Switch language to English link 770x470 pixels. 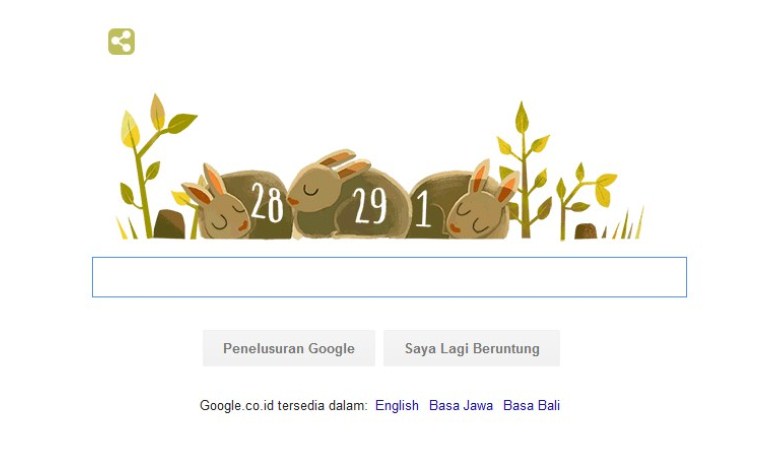[x=397, y=405]
